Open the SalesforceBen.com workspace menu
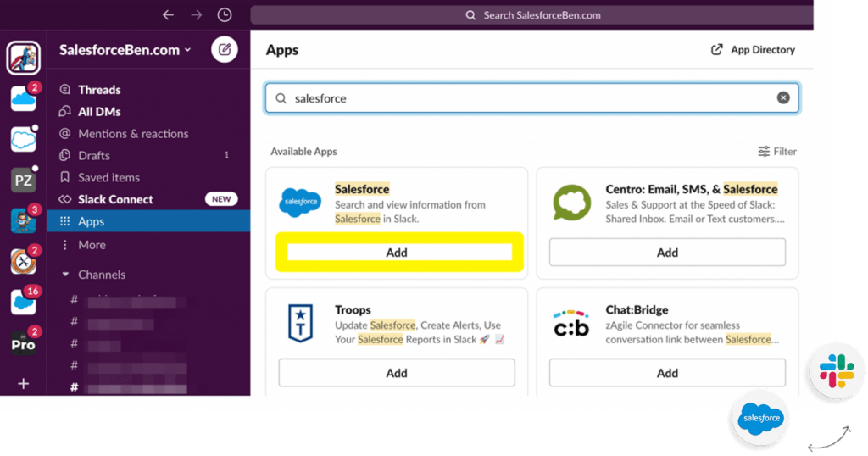 [x=125, y=50]
